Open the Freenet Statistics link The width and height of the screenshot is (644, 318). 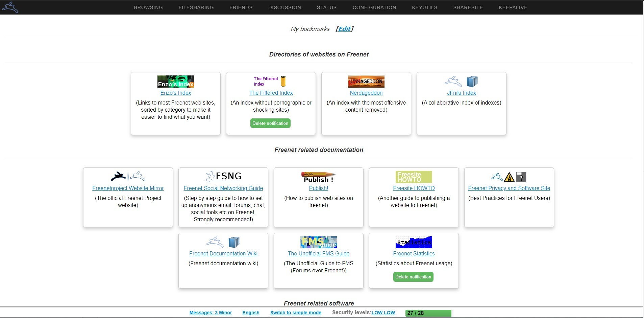(414, 253)
